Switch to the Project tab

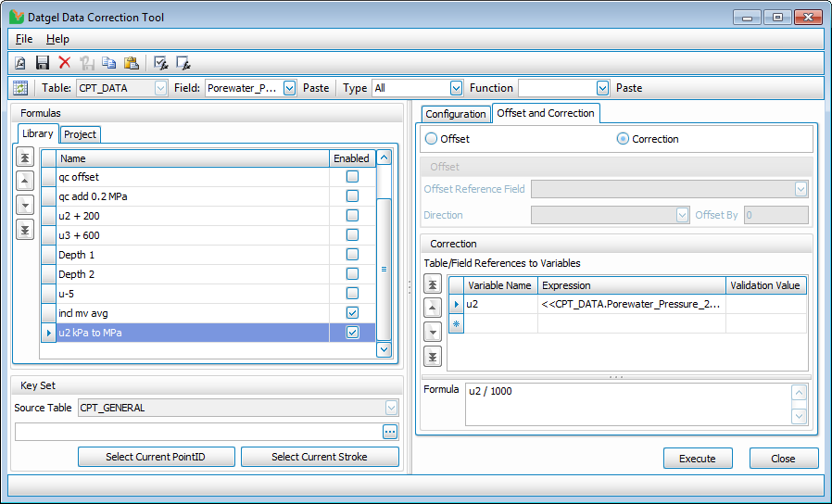81,134
